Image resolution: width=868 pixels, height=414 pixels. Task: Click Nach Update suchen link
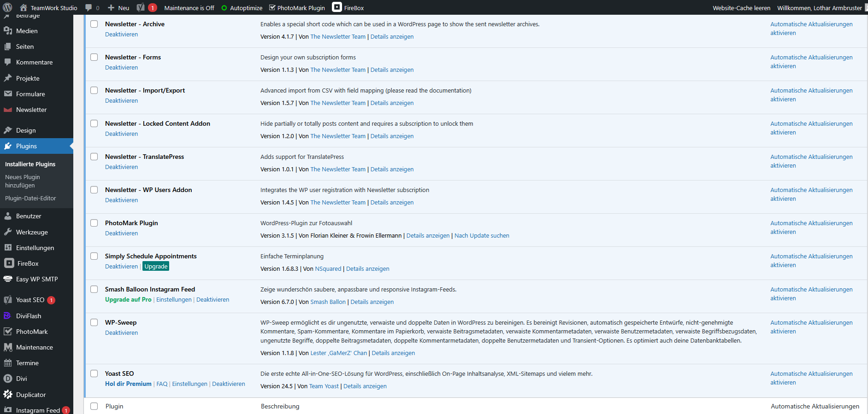tap(482, 235)
